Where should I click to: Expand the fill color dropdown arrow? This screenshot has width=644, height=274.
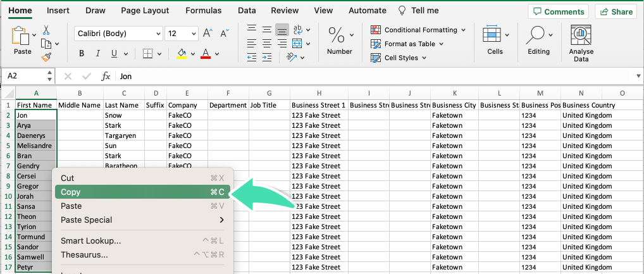pyautogui.click(x=192, y=54)
